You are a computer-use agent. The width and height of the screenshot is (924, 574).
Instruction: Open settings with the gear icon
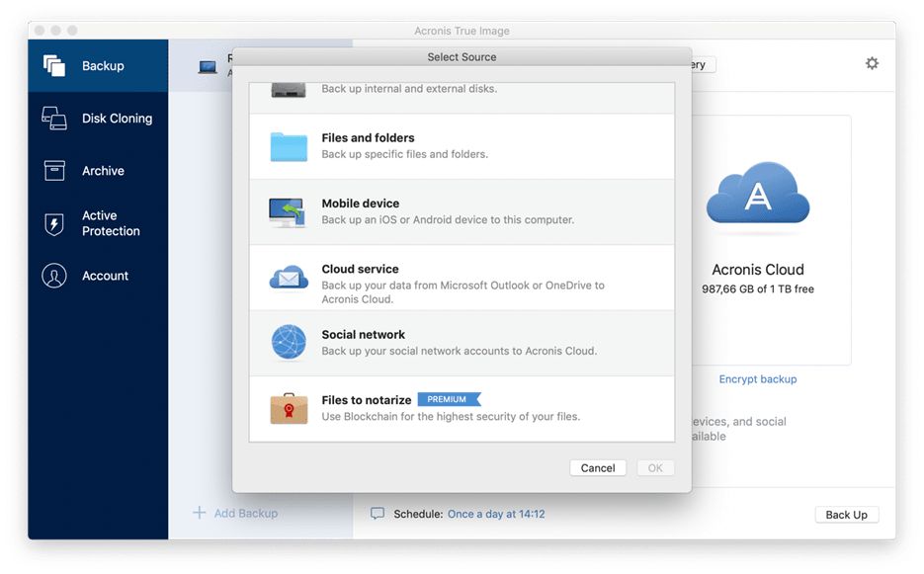pyautogui.click(x=873, y=63)
